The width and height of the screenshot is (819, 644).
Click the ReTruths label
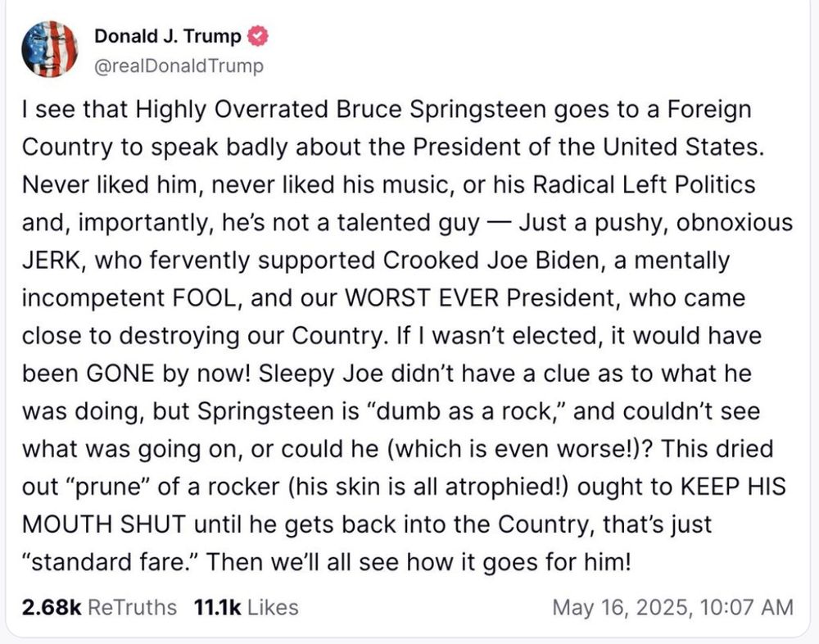pos(131,607)
